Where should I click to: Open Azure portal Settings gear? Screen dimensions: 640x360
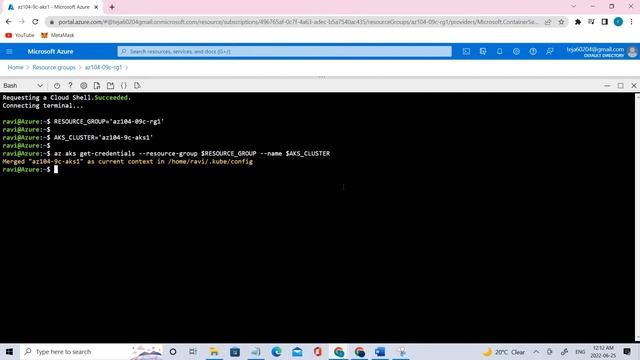click(516, 51)
